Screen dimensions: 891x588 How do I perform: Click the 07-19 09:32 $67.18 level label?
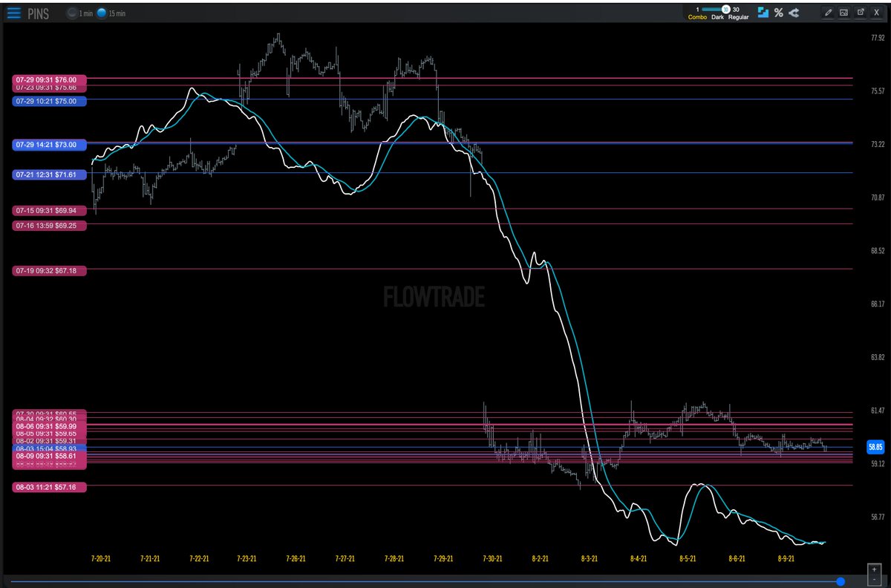tap(50, 270)
